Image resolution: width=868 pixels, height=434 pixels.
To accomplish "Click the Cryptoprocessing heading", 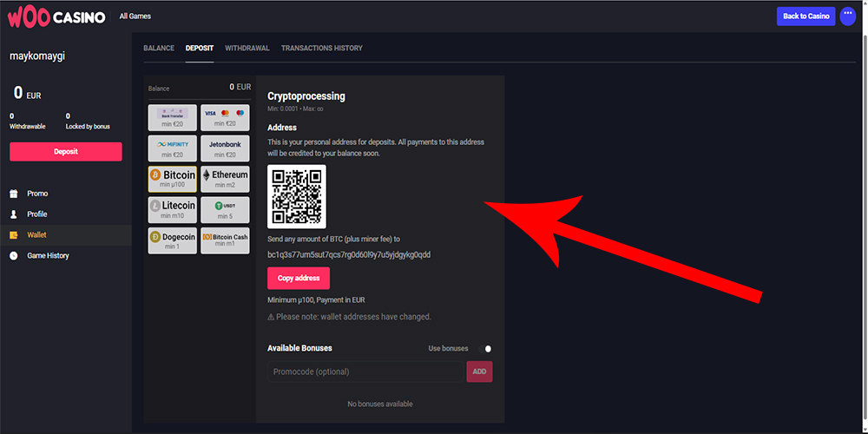I will [x=306, y=96].
